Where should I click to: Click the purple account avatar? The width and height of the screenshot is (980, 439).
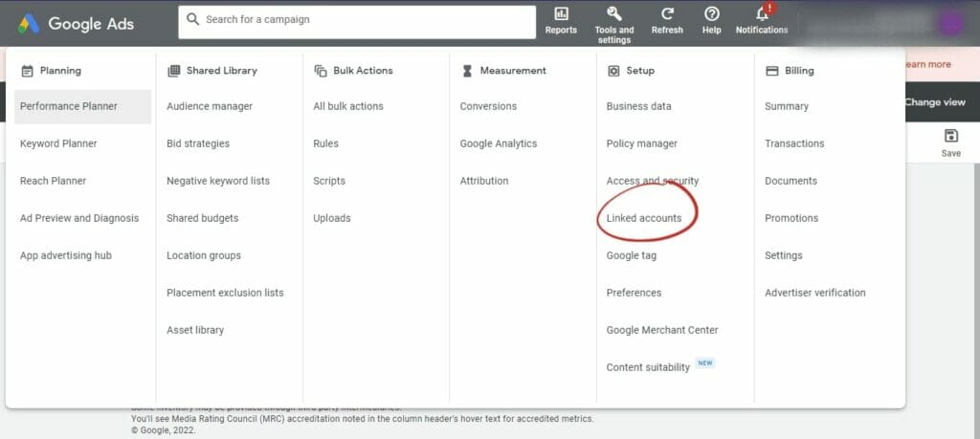[x=950, y=24]
